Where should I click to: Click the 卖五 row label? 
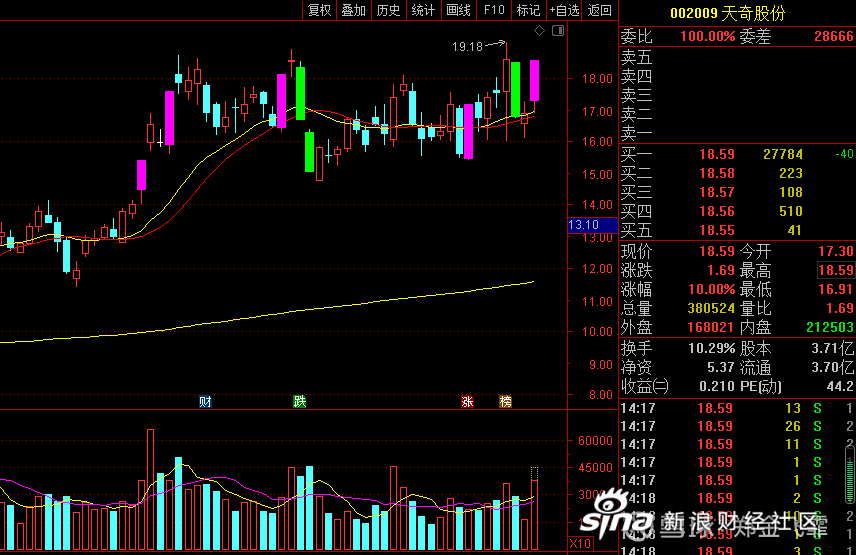[637, 57]
